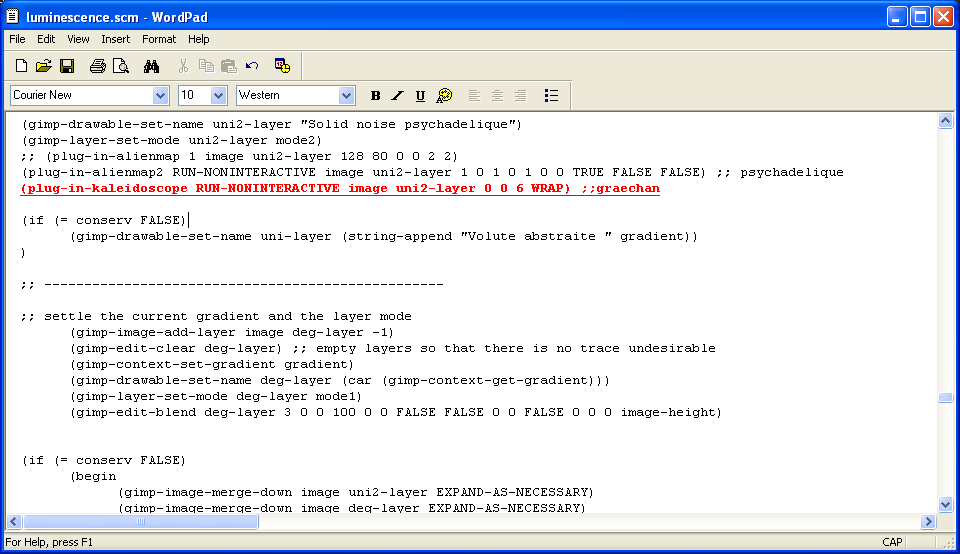Open the View menu
This screenshot has height=554, width=960.
tap(78, 39)
